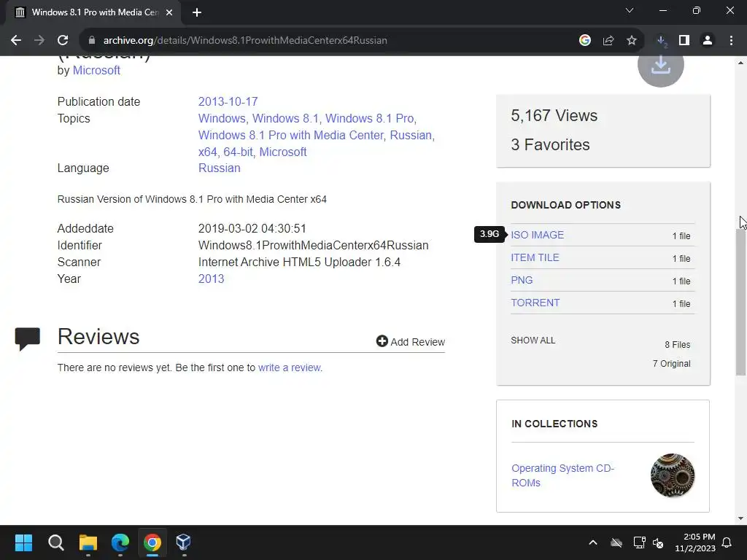Screen dimensions: 747x560
Task: Open the 2013 year link
Action: [211, 279]
